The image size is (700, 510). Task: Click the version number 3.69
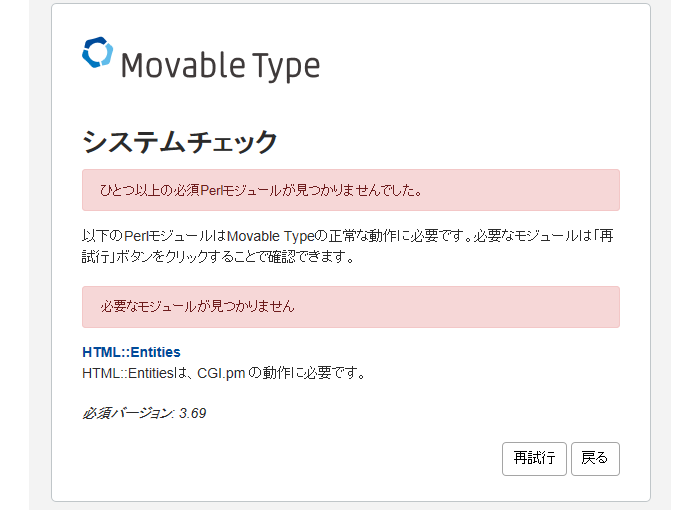point(193,413)
